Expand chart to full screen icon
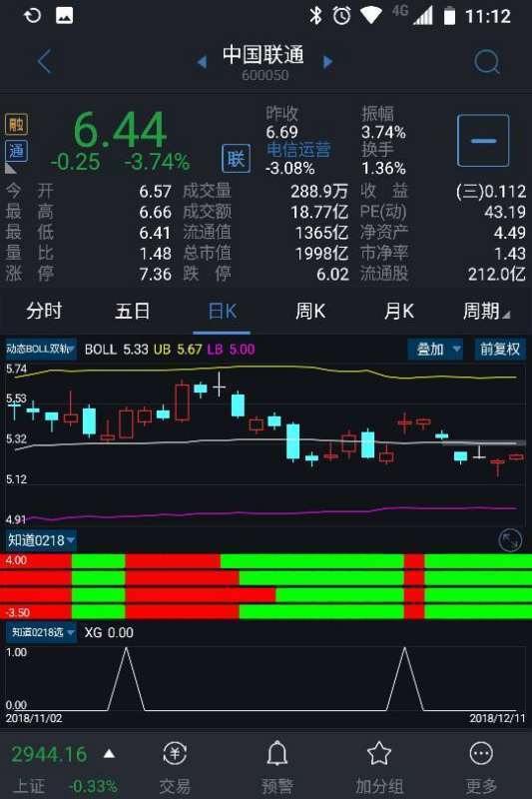532x799 pixels. (510, 540)
